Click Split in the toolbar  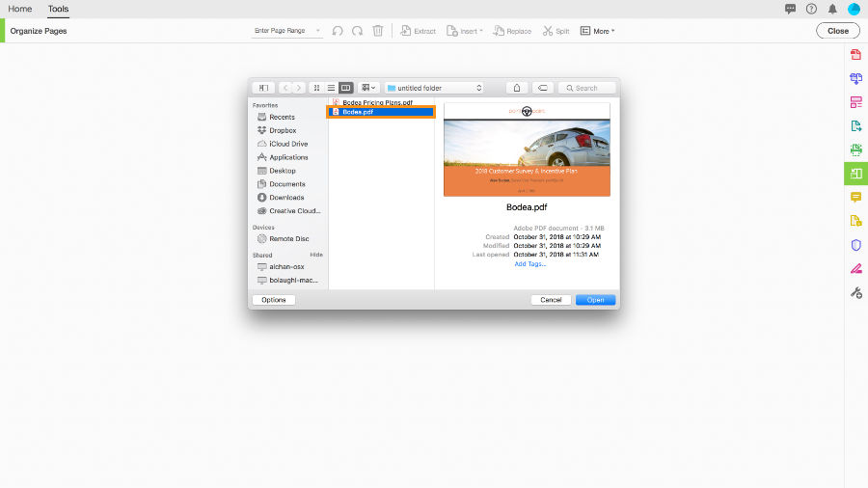pyautogui.click(x=556, y=31)
